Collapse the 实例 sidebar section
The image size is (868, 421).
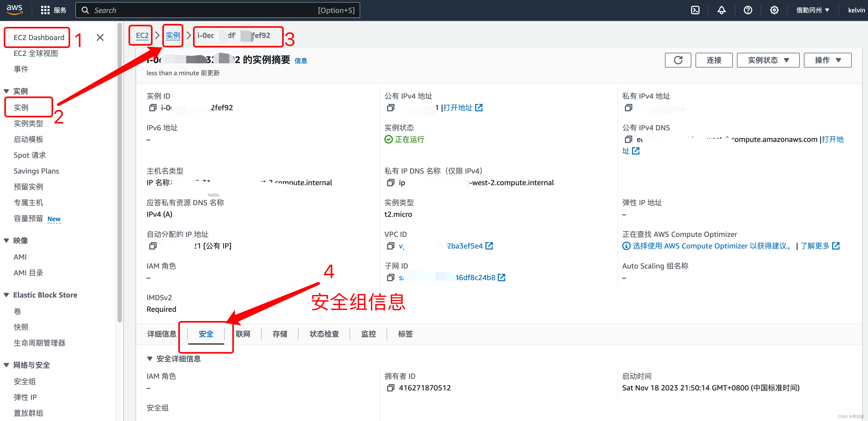[6, 91]
